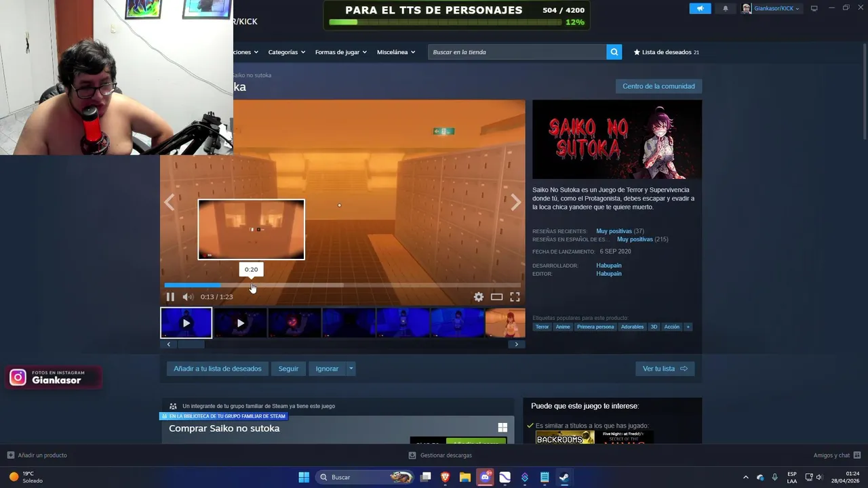Open the Giankasor/KICK account dropdown
The width and height of the screenshot is (868, 488).
point(771,8)
